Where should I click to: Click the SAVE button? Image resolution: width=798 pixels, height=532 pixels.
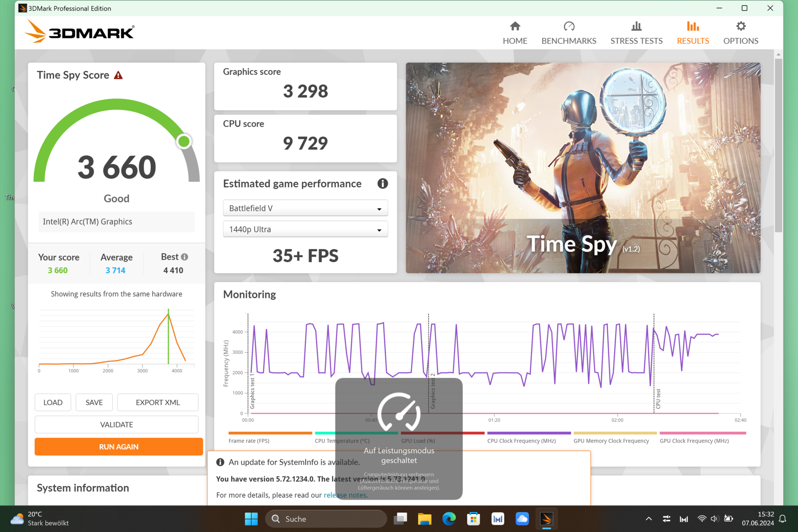pos(94,403)
